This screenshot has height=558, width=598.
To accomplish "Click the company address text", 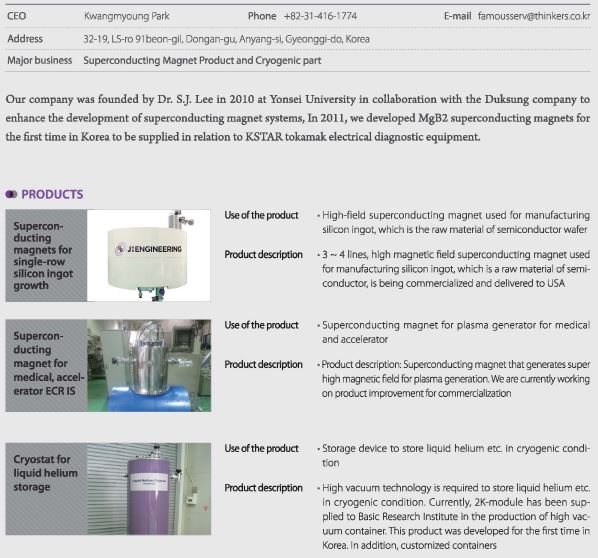I will 226,39.
